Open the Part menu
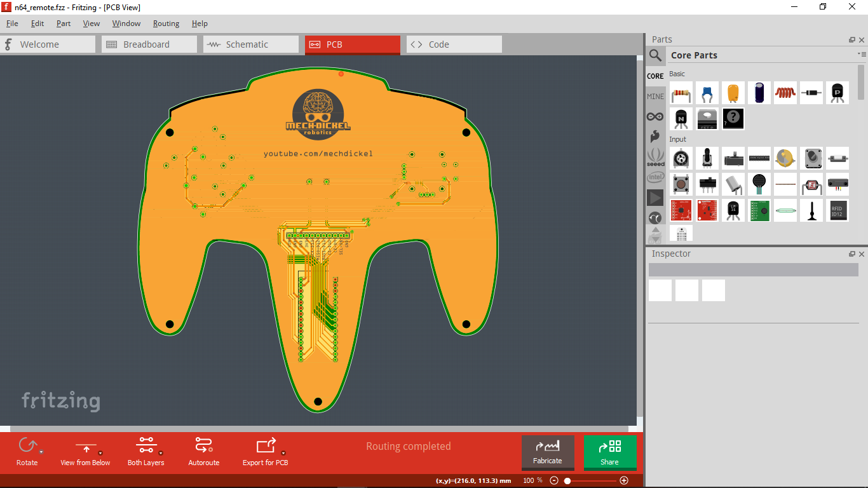 [64, 24]
